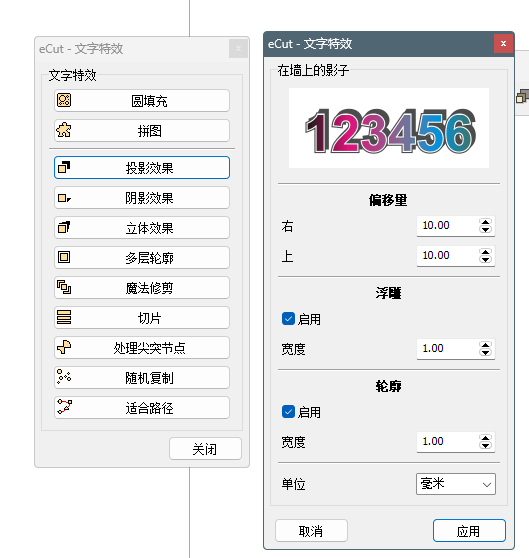
Task: Click the 圆填充 circle fill icon
Action: coord(64,100)
